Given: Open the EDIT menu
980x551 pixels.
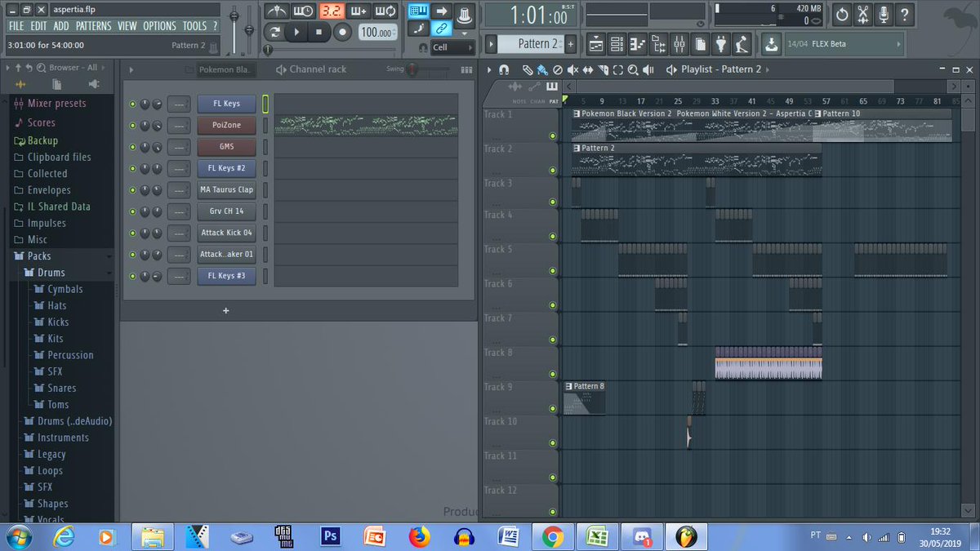Looking at the screenshot, I should coord(38,26).
